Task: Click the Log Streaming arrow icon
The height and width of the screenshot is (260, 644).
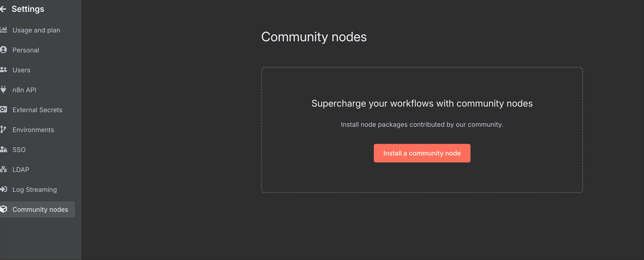Action: click(x=3, y=189)
